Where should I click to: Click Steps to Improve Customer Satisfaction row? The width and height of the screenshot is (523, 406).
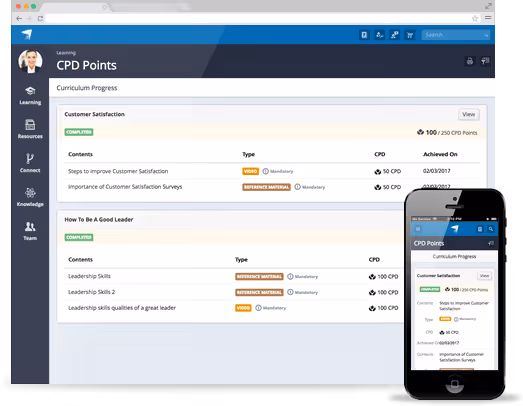click(272, 171)
